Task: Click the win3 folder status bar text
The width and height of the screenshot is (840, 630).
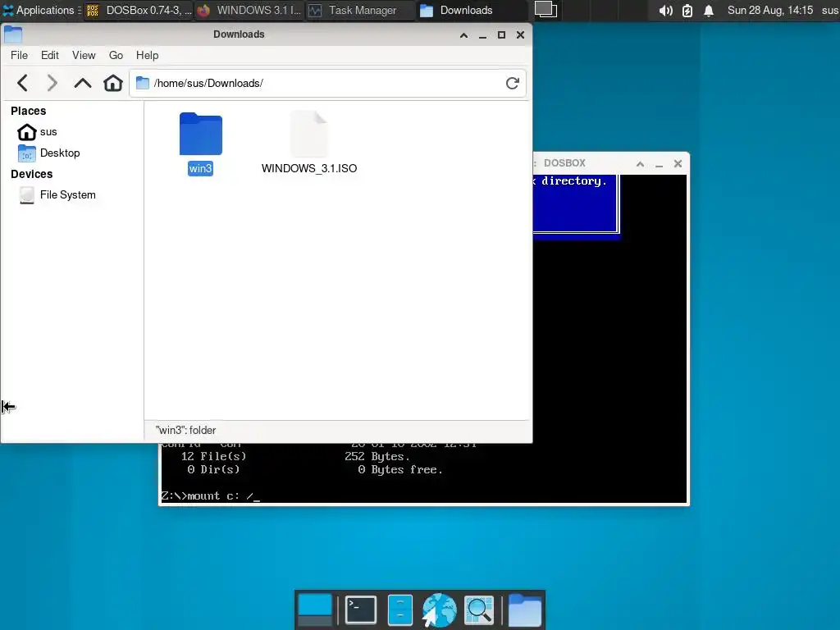Action: coord(185,430)
